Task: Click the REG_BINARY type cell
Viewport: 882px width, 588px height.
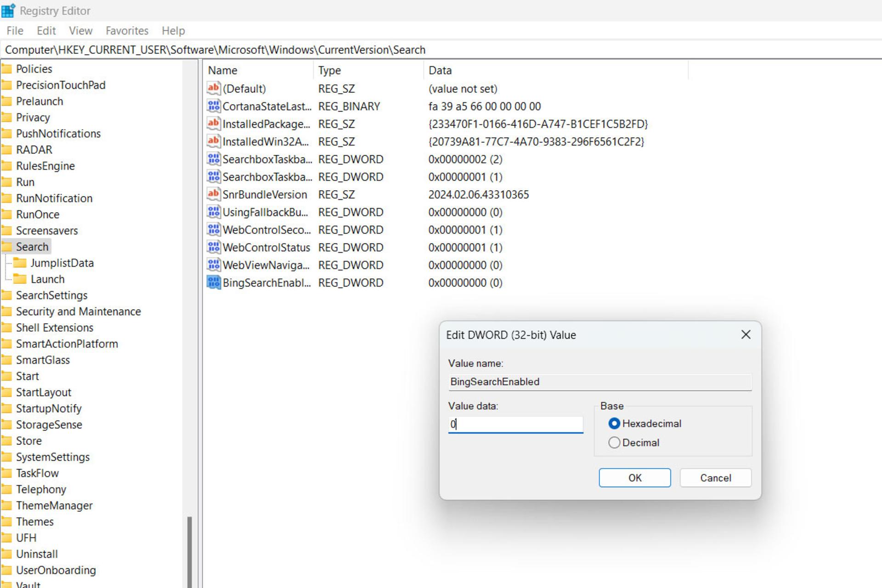Action: tap(349, 107)
